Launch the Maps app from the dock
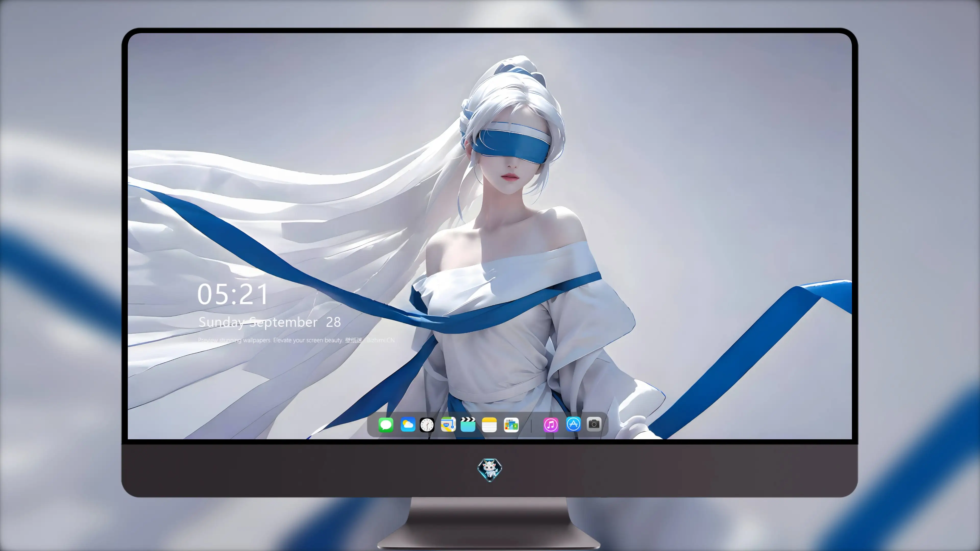 [x=448, y=424]
